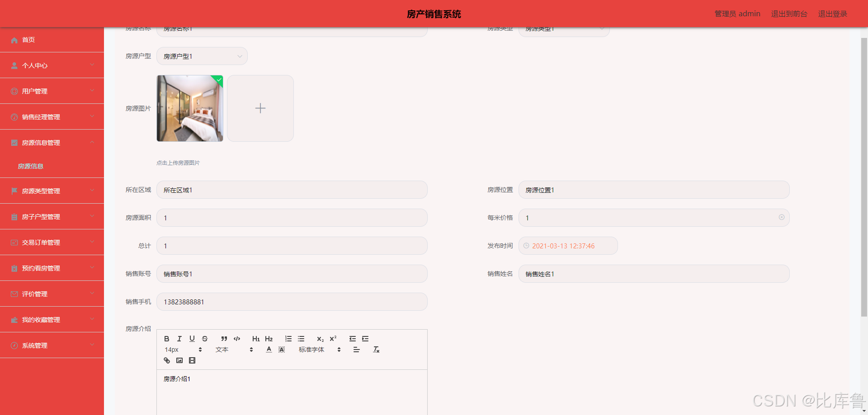Insert a code block in editor
The image size is (868, 415).
[x=237, y=339]
